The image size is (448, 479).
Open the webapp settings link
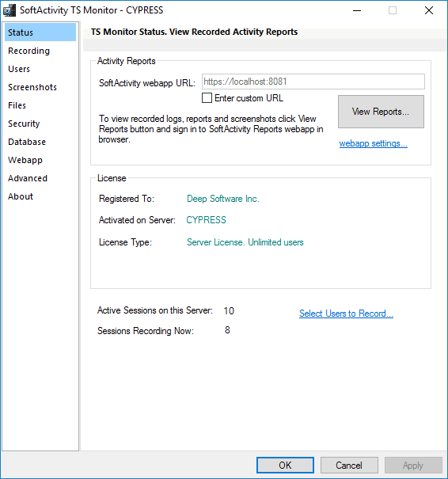point(373,143)
